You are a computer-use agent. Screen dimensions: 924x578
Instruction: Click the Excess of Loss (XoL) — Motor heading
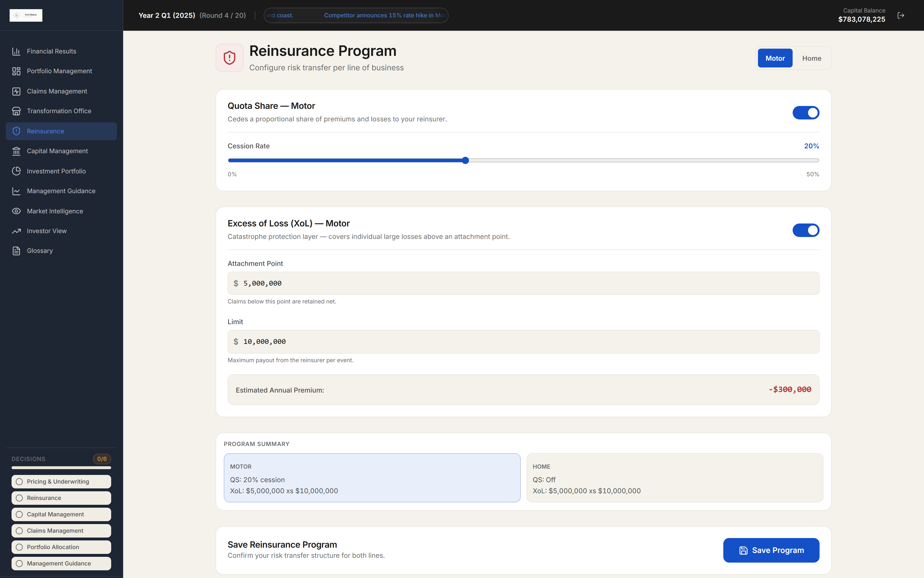289,223
